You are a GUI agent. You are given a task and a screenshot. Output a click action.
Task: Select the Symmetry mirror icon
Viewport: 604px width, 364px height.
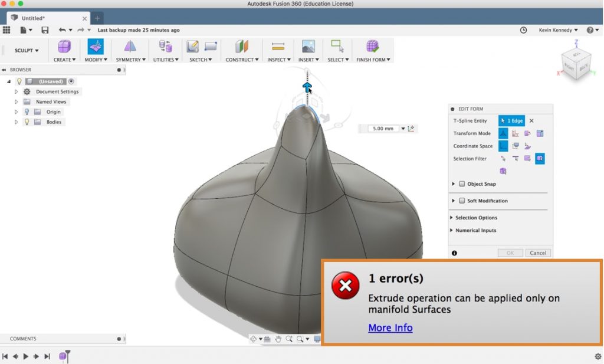(x=130, y=47)
